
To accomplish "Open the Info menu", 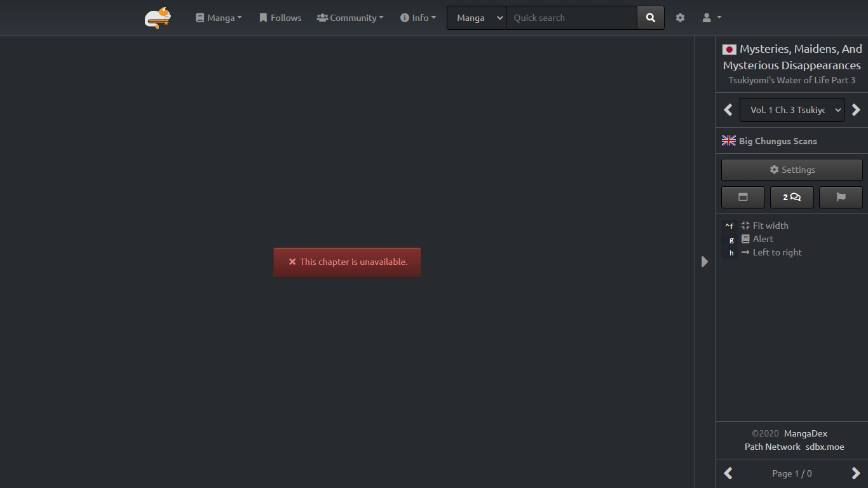I will click(x=418, y=18).
